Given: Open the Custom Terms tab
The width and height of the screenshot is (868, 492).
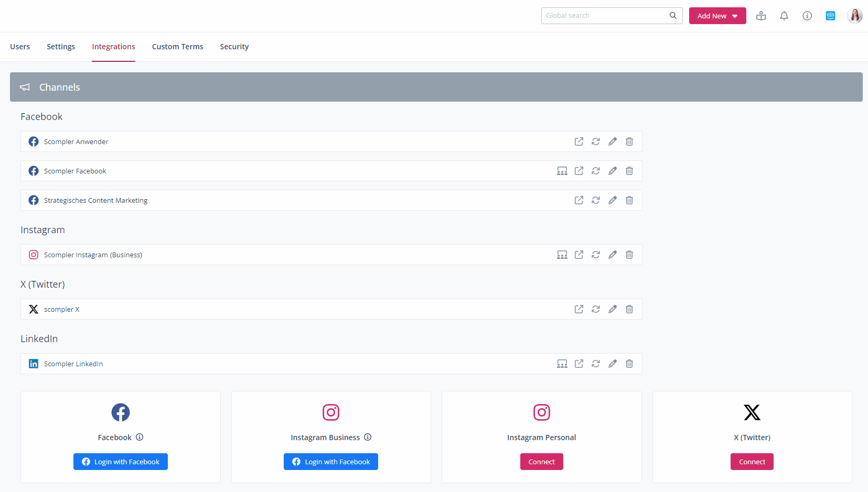Looking at the screenshot, I should [x=177, y=47].
